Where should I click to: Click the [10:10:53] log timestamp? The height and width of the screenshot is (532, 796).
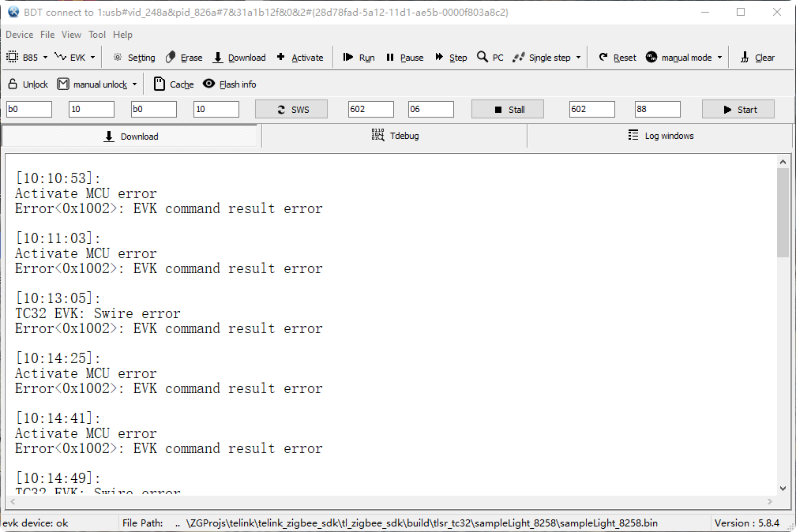(x=58, y=178)
